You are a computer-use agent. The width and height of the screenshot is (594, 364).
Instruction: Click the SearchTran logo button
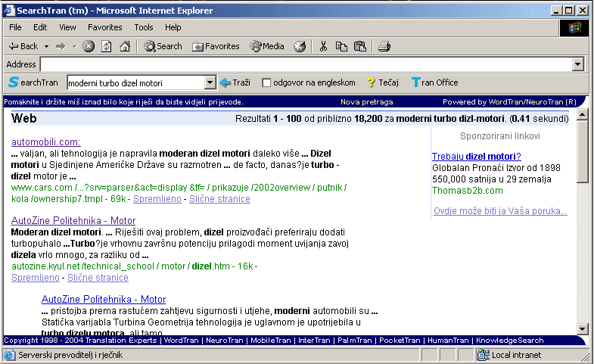point(33,82)
